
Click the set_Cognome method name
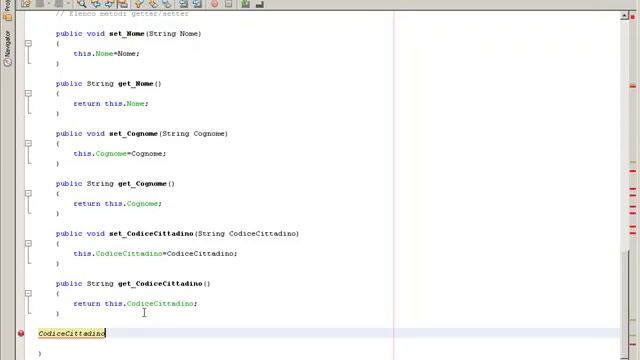point(133,133)
